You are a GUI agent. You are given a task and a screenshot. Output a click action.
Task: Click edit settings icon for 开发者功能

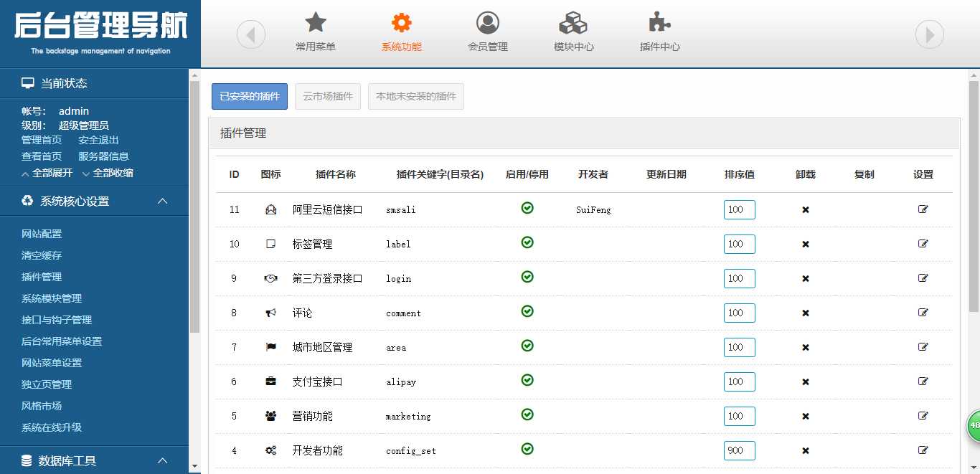coord(923,450)
